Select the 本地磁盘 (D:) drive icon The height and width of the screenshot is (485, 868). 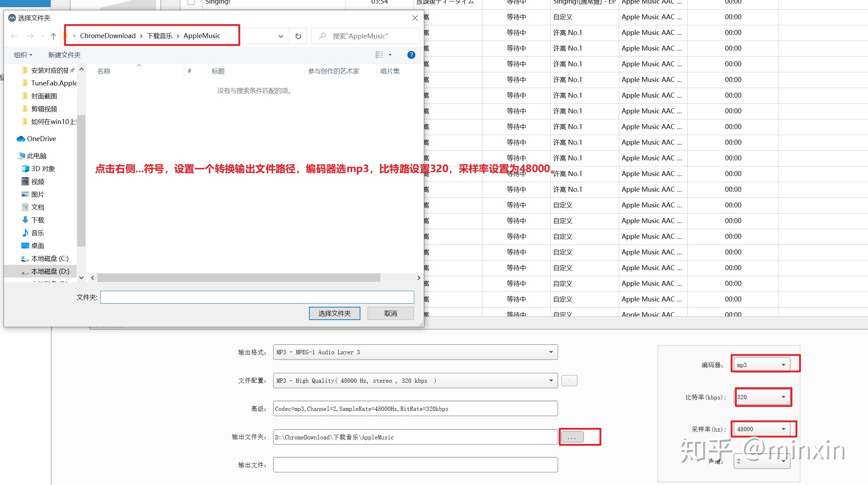coord(24,271)
